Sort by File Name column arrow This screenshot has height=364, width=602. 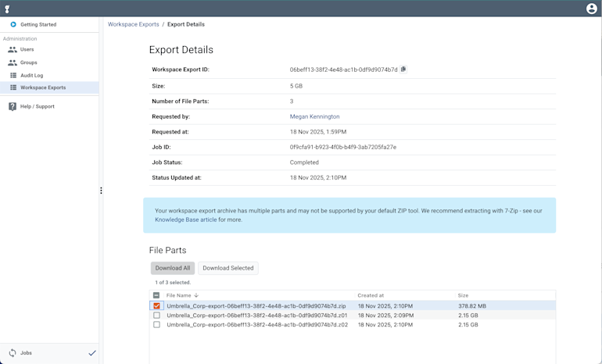pyautogui.click(x=196, y=295)
